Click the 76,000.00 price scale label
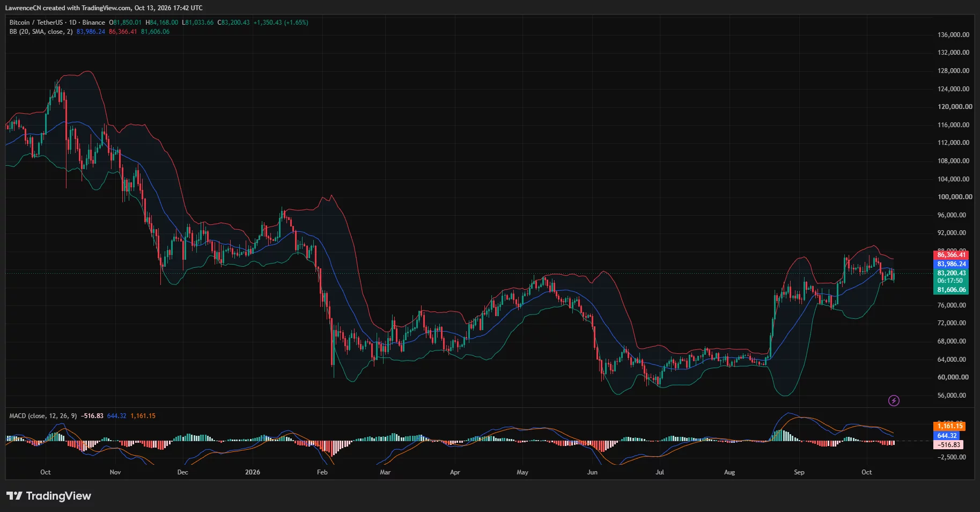The height and width of the screenshot is (512, 980). pyautogui.click(x=952, y=305)
